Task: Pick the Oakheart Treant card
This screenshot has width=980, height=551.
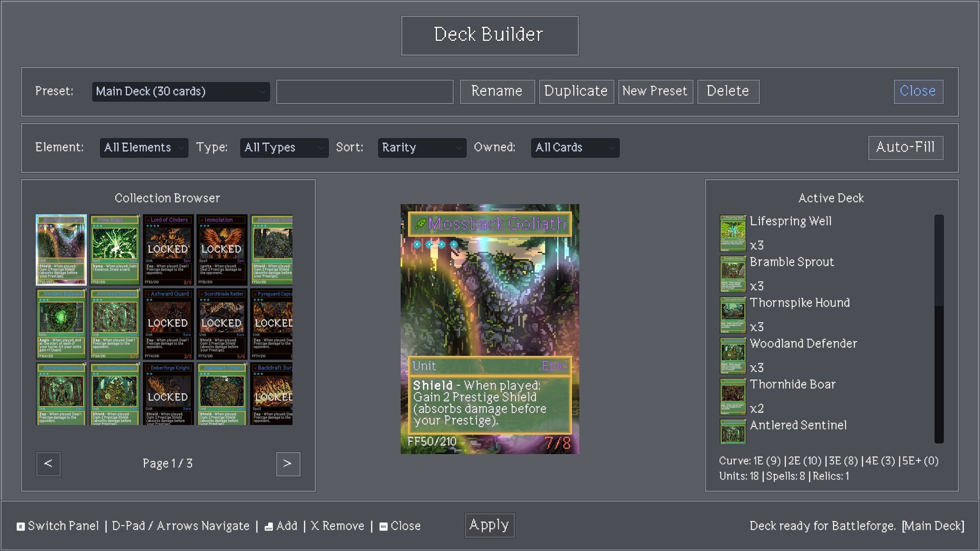Action: pos(222,394)
